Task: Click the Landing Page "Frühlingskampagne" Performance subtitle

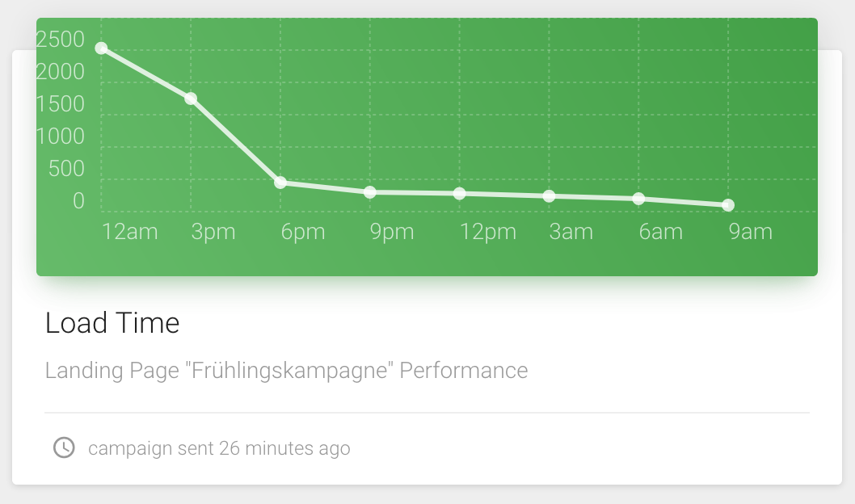Action: [286, 371]
